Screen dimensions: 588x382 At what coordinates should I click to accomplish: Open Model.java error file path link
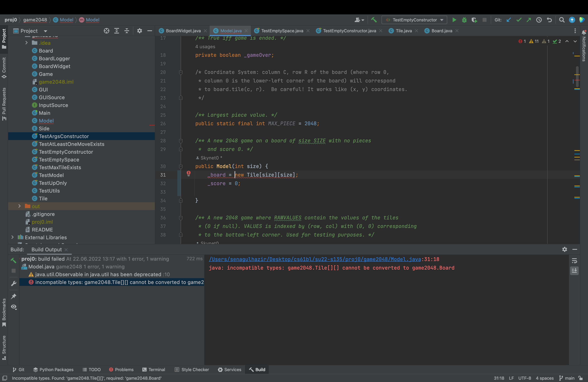315,259
